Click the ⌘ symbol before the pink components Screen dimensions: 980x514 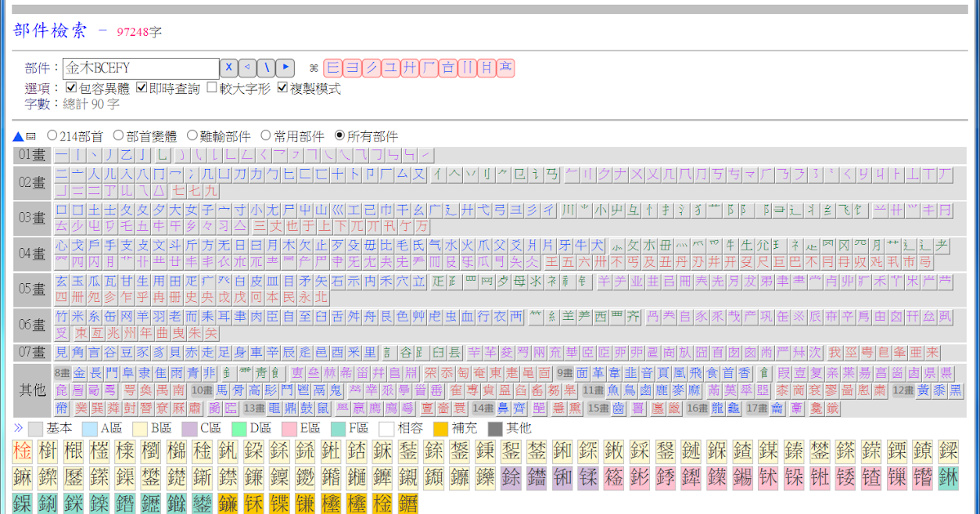pyautogui.click(x=313, y=69)
